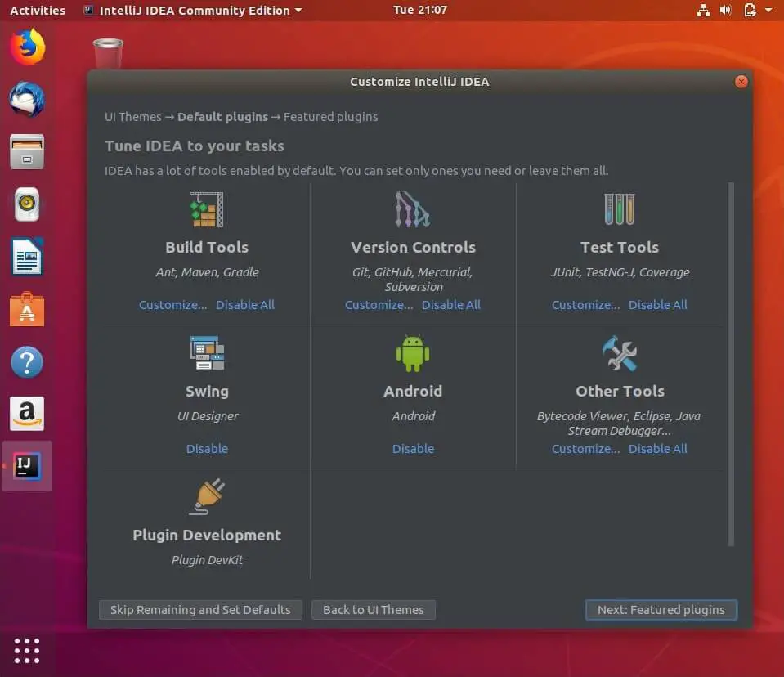Click Skip Remaining and Set Defaults button

pyautogui.click(x=200, y=609)
